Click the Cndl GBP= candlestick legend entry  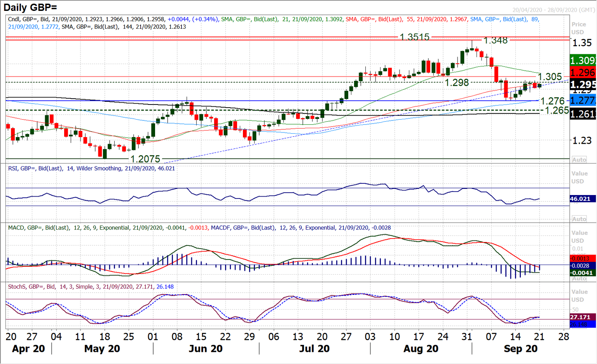pos(23,19)
